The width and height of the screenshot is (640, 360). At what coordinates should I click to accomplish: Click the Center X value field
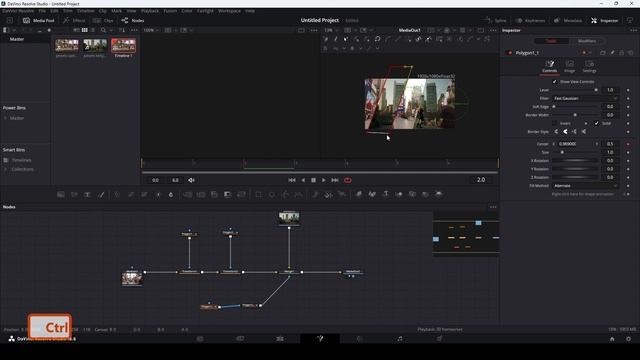[575, 144]
